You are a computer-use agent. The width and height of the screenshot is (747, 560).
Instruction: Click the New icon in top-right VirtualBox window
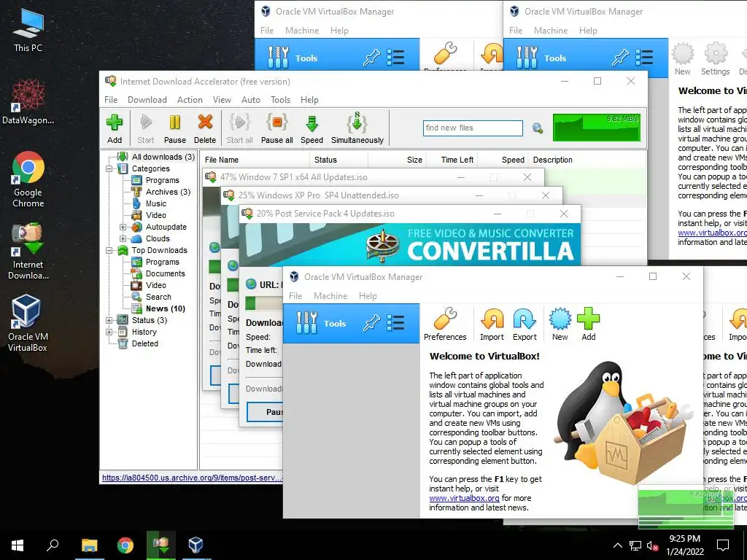click(682, 58)
